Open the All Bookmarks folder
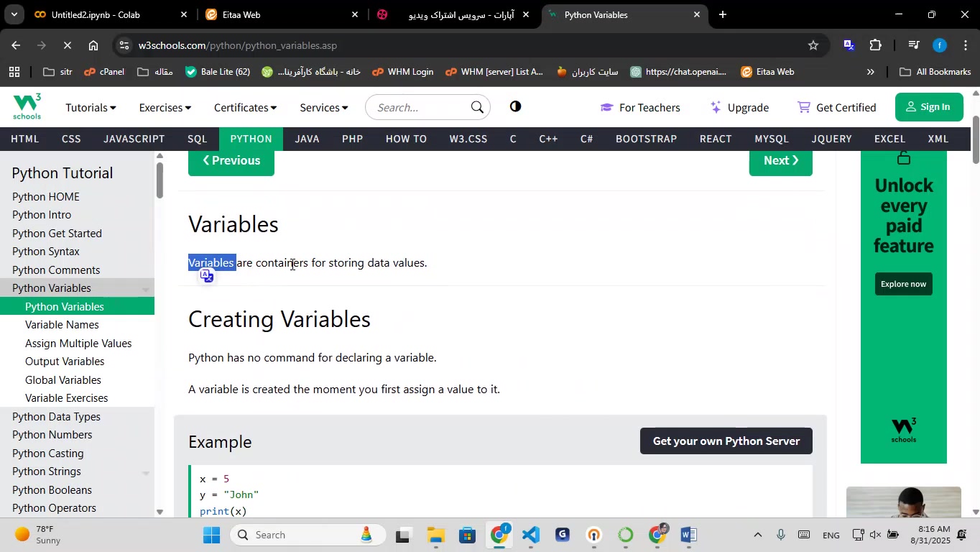The height and width of the screenshot is (552, 980). tap(935, 72)
